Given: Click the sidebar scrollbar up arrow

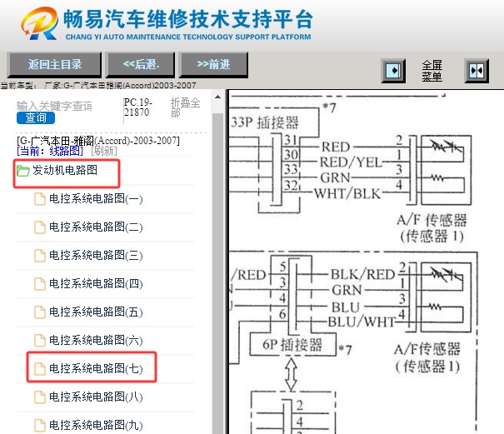Looking at the screenshot, I should [217, 97].
